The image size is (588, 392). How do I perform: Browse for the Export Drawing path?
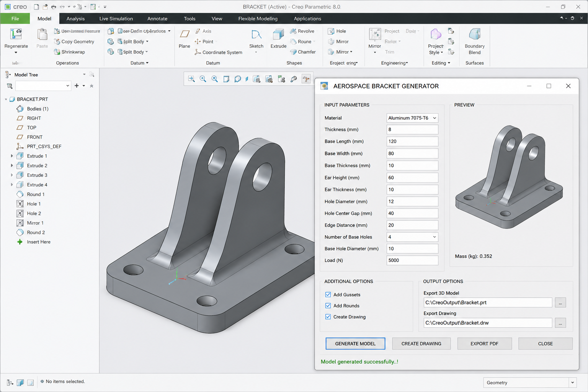[560, 323]
